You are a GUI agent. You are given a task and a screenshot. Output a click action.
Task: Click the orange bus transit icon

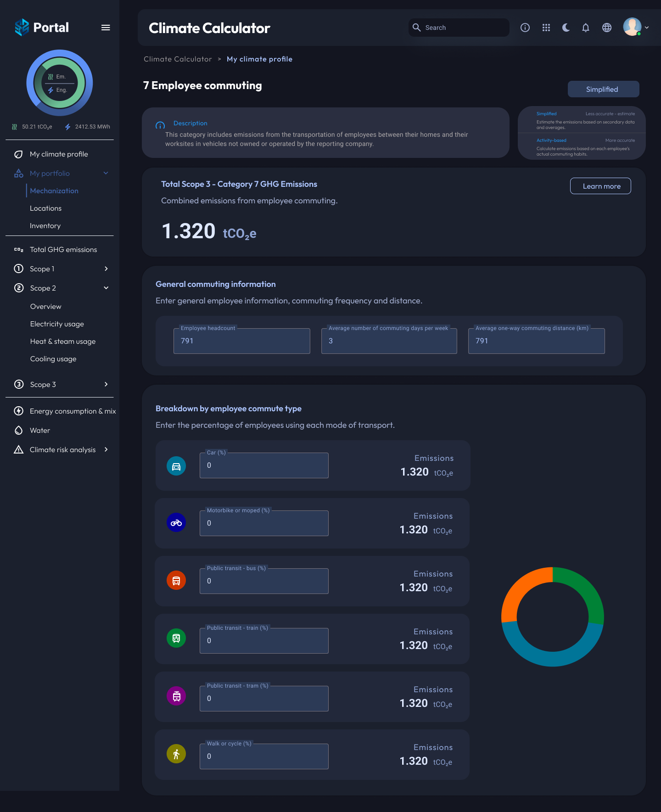tap(176, 581)
